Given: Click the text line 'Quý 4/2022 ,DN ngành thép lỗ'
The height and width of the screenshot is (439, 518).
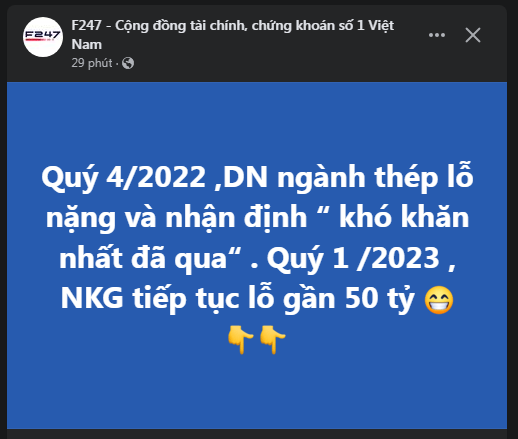Looking at the screenshot, I should coord(257,177).
